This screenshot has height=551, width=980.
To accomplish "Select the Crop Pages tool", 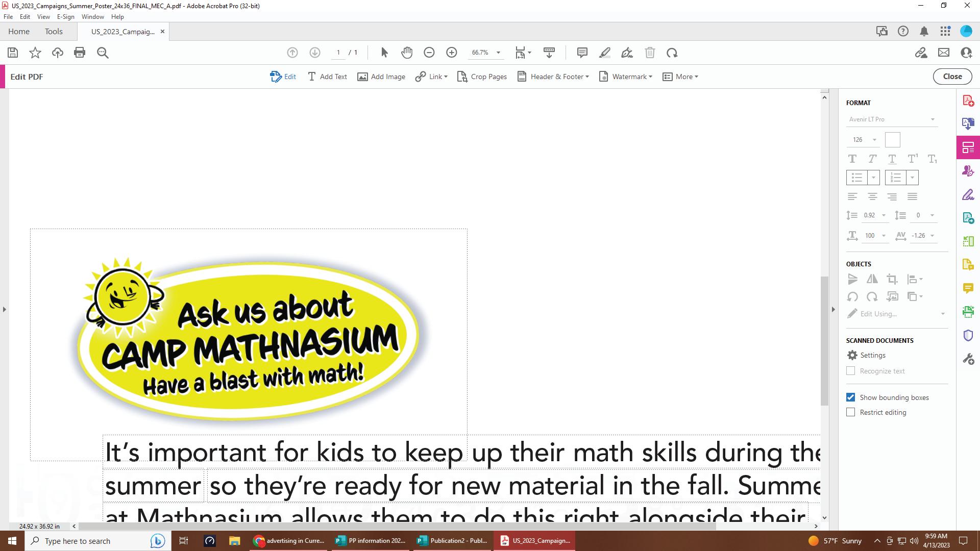I will coord(482,77).
